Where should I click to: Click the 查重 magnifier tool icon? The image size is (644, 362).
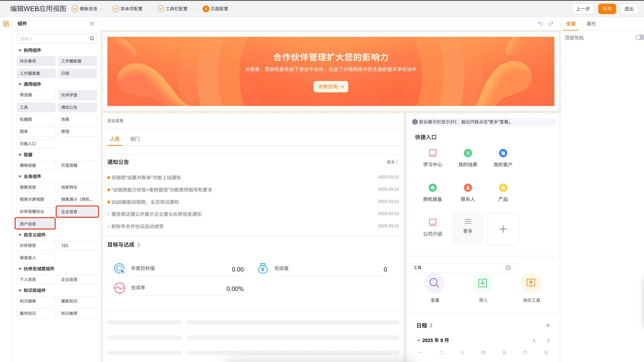[x=434, y=283]
